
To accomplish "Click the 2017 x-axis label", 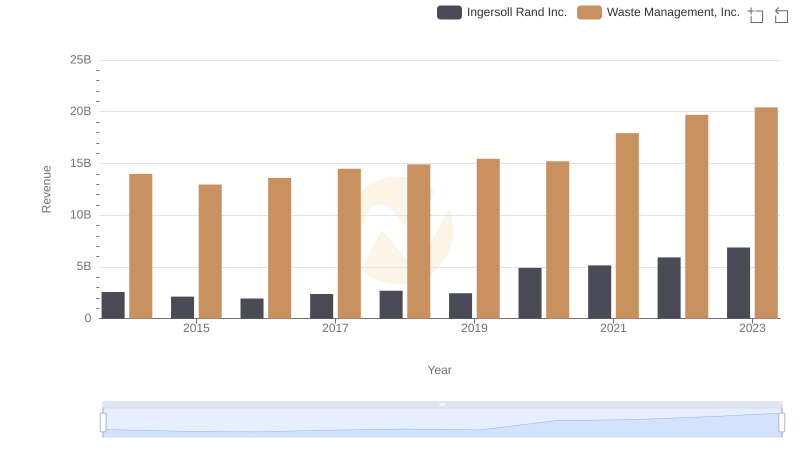I will pos(335,328).
